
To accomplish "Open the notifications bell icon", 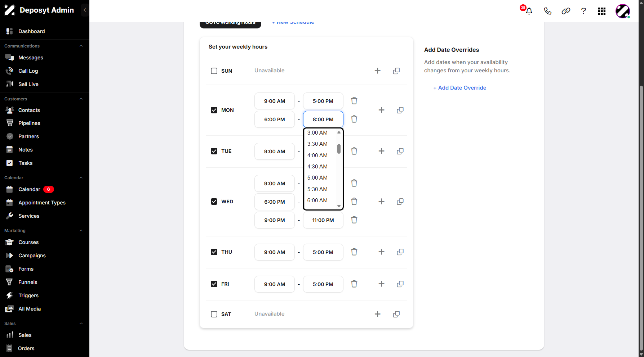I will 529,11.
